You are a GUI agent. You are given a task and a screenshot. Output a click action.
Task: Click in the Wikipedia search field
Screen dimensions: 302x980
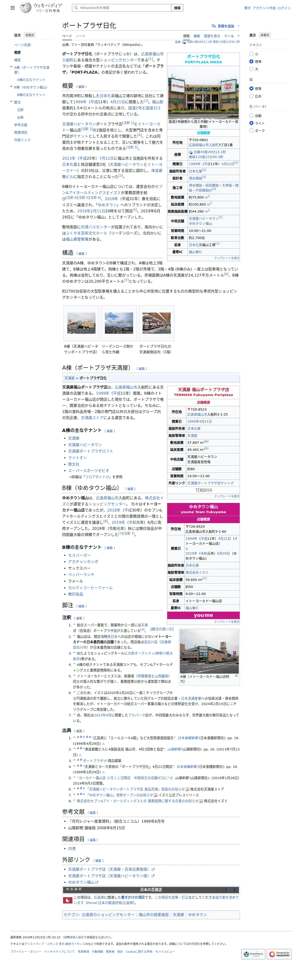[122, 8]
